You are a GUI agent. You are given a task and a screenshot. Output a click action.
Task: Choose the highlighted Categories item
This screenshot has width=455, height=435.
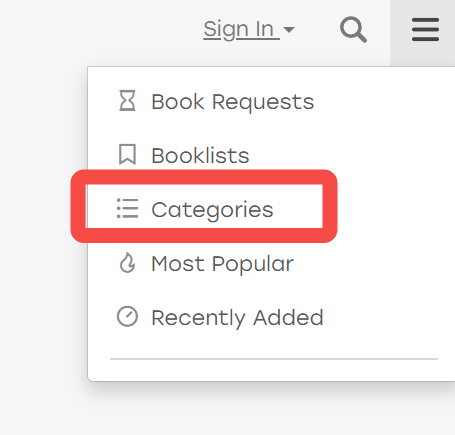point(204,206)
